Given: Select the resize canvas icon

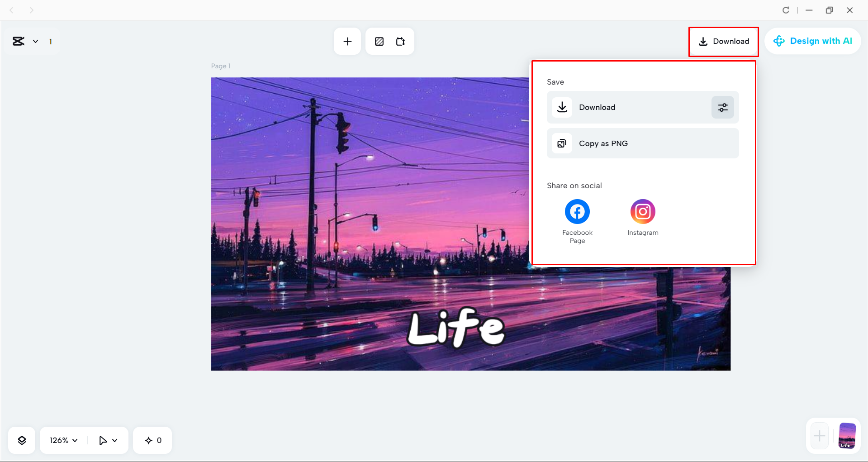Looking at the screenshot, I should 400,41.
